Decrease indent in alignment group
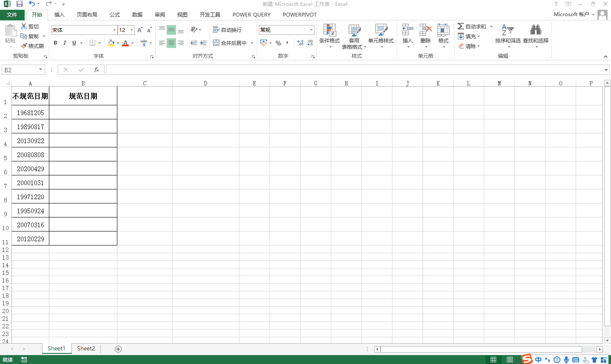Viewport: 611px width, 364px height. pos(194,43)
